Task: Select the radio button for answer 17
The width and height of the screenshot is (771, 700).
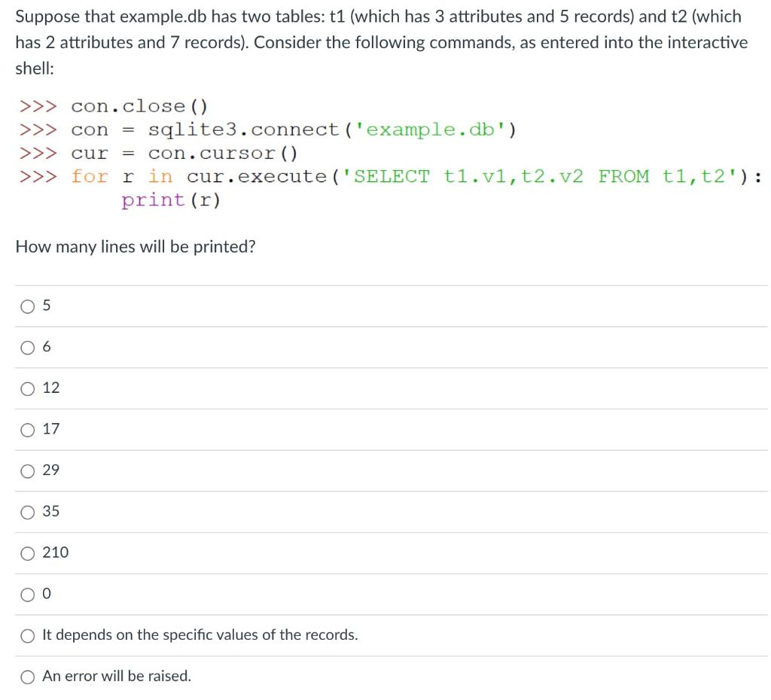Action: [28, 429]
